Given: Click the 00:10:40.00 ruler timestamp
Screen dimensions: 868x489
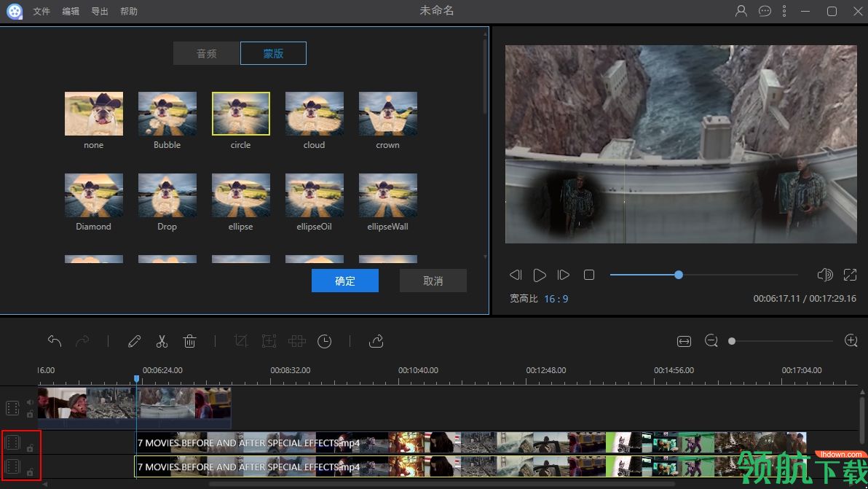Looking at the screenshot, I should click(x=418, y=370).
